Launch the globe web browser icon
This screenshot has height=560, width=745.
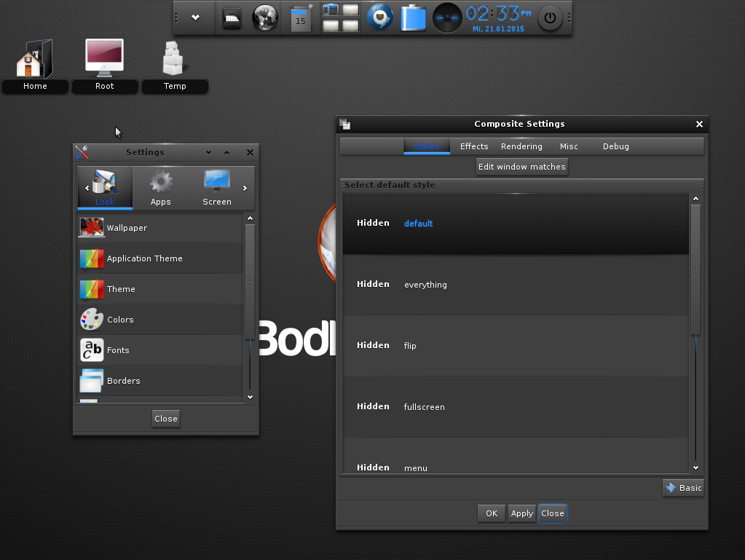(x=264, y=18)
